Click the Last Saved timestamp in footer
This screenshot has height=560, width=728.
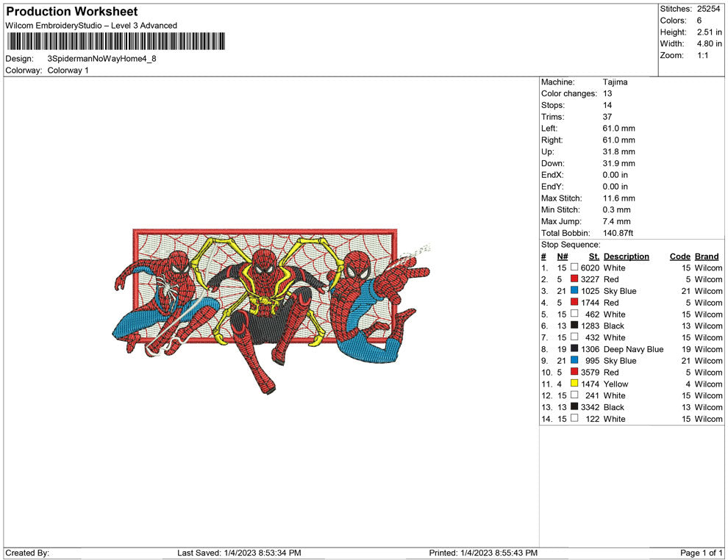coord(239,553)
